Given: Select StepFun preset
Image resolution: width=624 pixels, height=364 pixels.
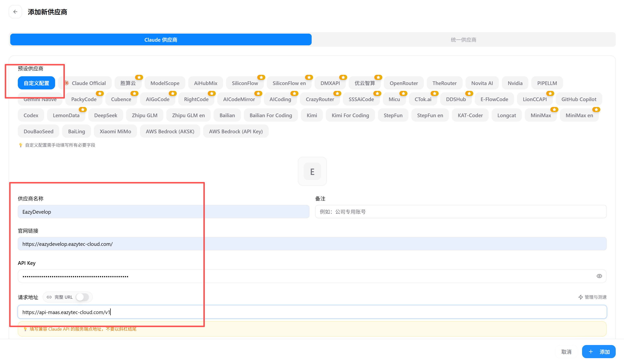Looking at the screenshot, I should click(393, 115).
